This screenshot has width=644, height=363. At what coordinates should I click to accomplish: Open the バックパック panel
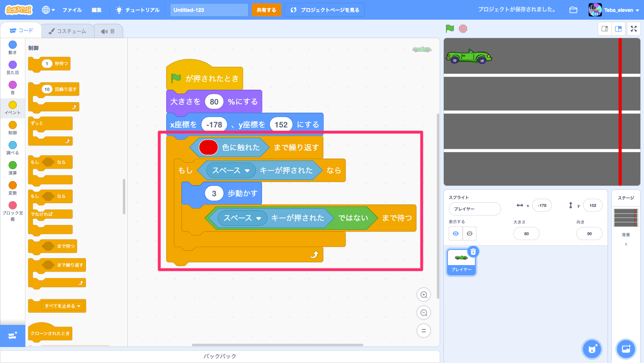220,356
